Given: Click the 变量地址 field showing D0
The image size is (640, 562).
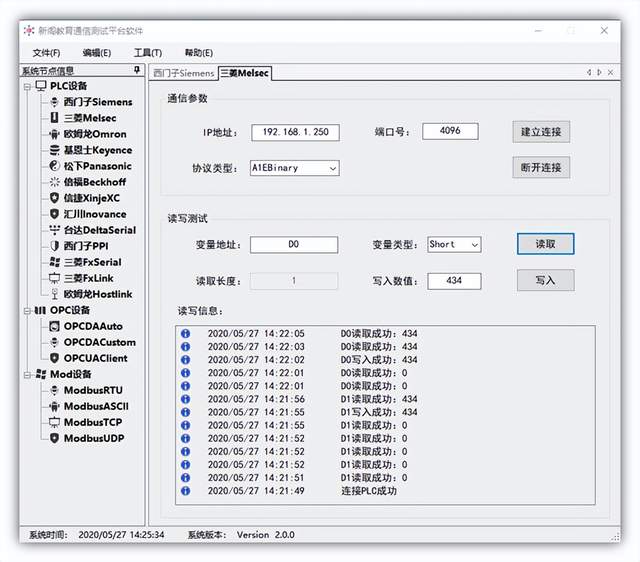Looking at the screenshot, I should click(x=294, y=244).
